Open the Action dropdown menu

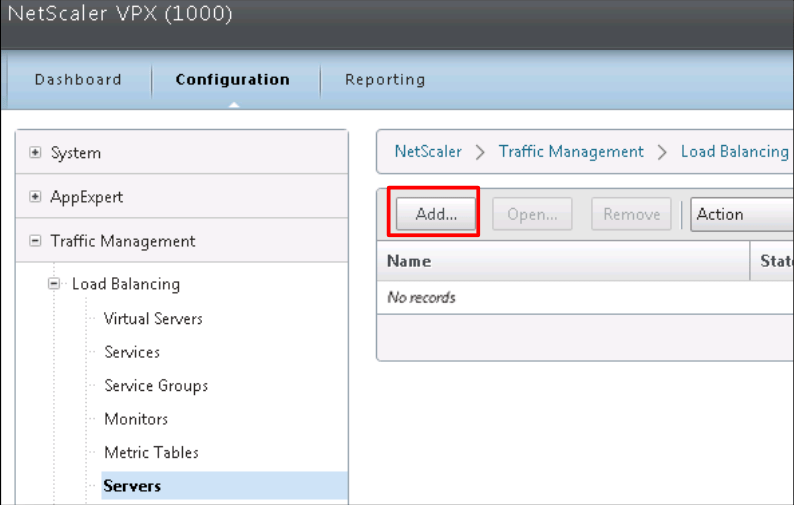pyautogui.click(x=740, y=214)
